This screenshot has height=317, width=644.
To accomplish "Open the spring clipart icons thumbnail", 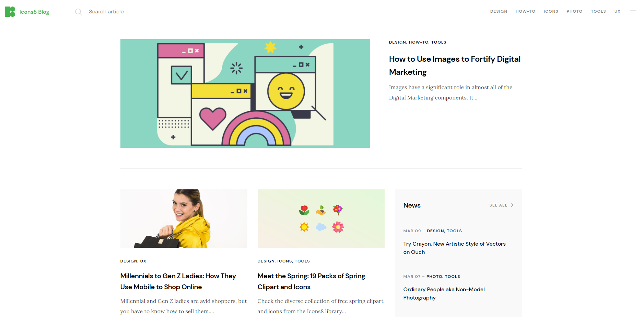I will [x=321, y=219].
